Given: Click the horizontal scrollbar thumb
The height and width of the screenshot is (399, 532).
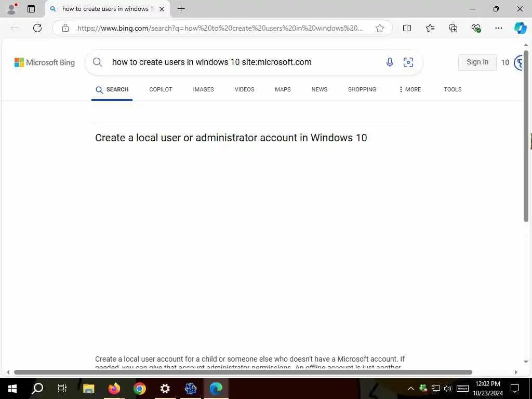Looking at the screenshot, I should tap(243, 372).
